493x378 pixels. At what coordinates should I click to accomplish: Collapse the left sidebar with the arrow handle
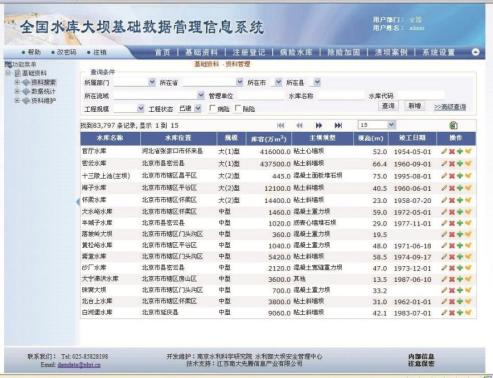tap(78, 201)
